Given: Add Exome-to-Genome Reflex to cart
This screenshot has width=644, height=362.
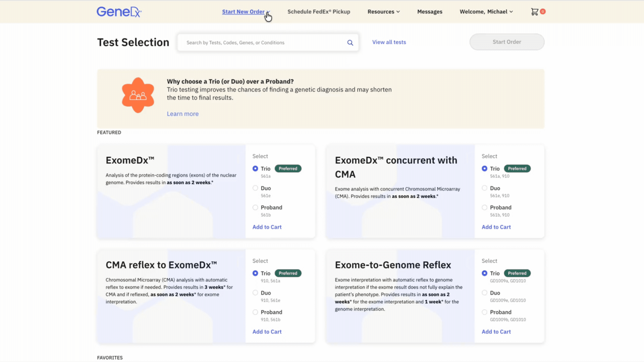Looking at the screenshot, I should click(x=496, y=331).
